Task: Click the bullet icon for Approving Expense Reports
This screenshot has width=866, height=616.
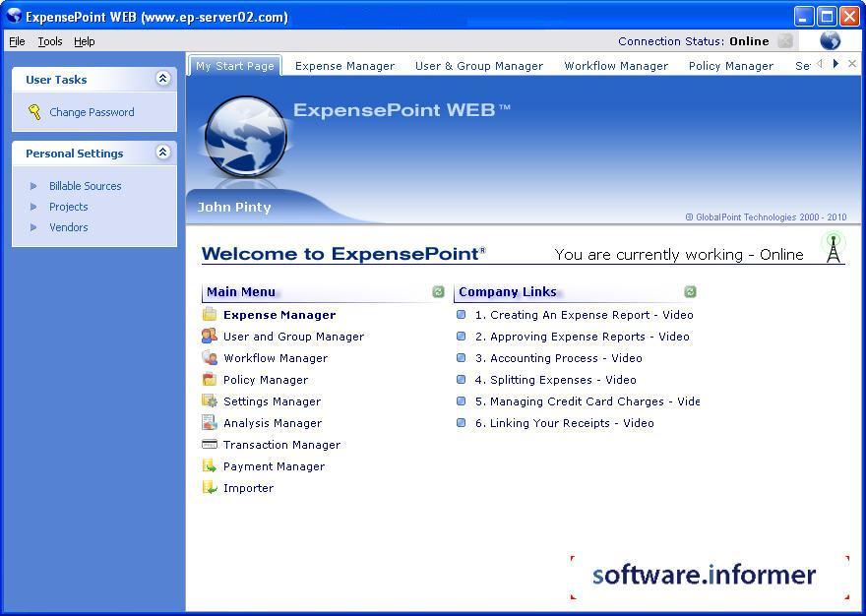Action: coord(462,337)
